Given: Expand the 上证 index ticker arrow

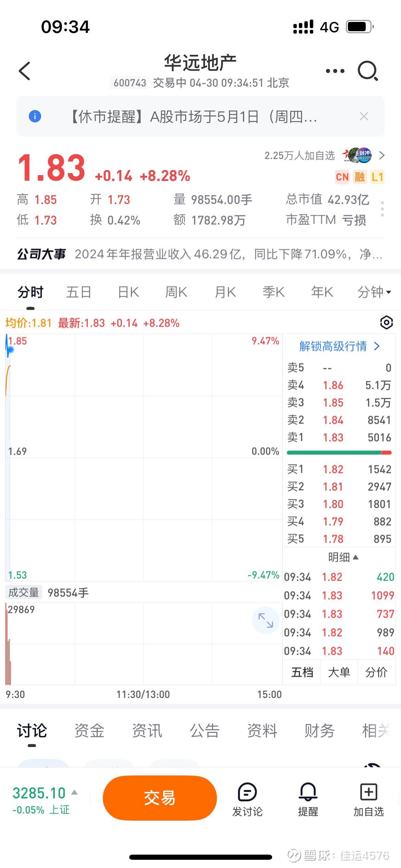Looking at the screenshot, I should point(74,792).
